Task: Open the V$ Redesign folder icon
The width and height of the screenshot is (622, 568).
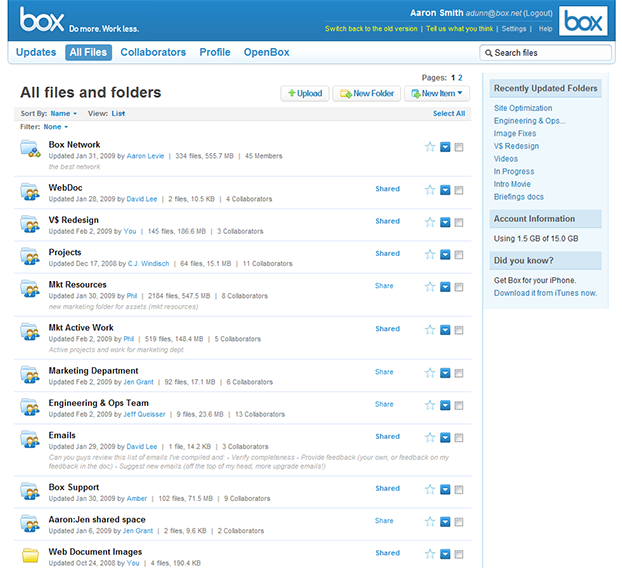Action: click(30, 223)
